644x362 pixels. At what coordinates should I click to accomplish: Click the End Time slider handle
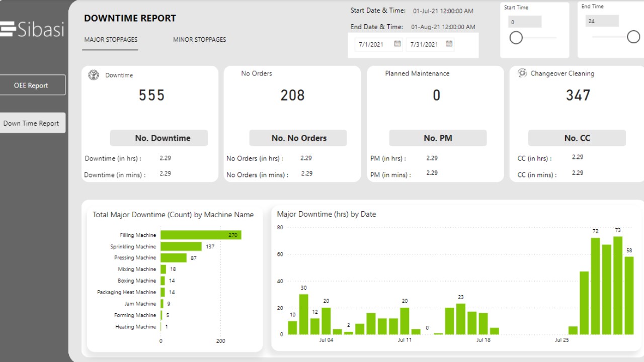tap(634, 37)
